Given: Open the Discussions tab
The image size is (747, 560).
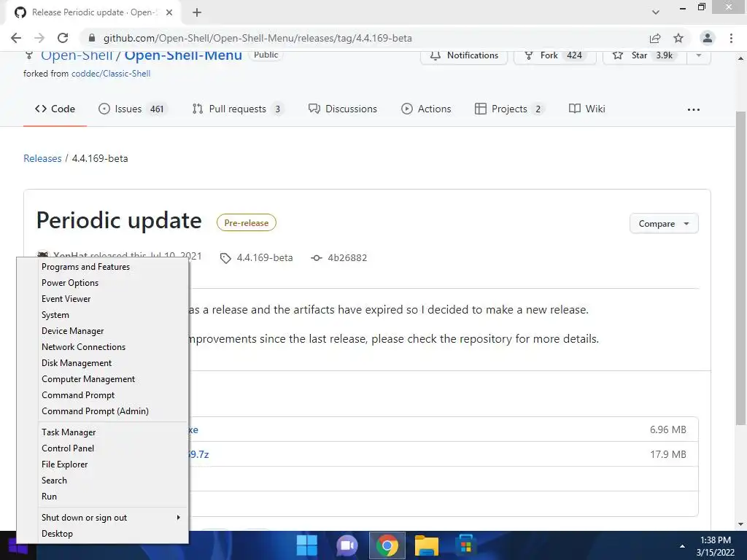Looking at the screenshot, I should (343, 109).
